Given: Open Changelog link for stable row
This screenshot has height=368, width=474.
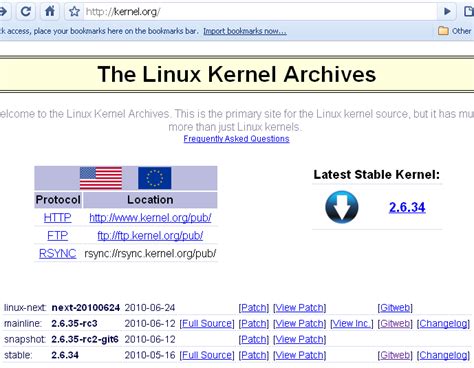Looking at the screenshot, I should point(443,355).
